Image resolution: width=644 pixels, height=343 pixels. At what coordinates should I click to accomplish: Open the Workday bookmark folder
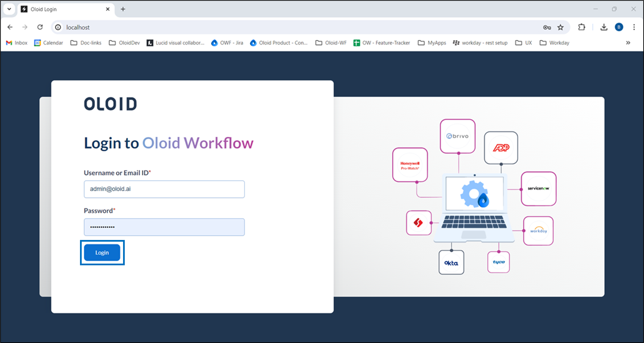click(554, 43)
